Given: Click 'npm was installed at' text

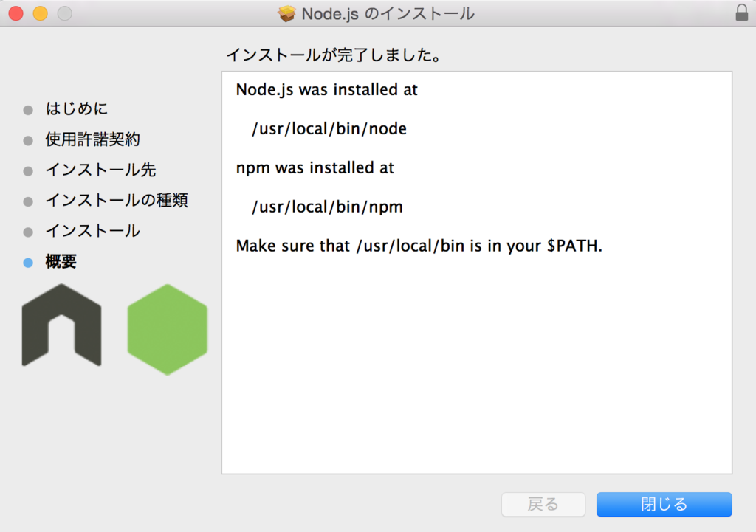Looking at the screenshot, I should [x=315, y=167].
